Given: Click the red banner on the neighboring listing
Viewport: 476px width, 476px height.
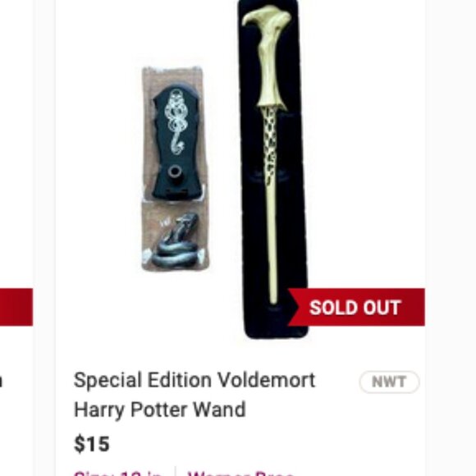Looking at the screenshot, I should pyautogui.click(x=16, y=307).
